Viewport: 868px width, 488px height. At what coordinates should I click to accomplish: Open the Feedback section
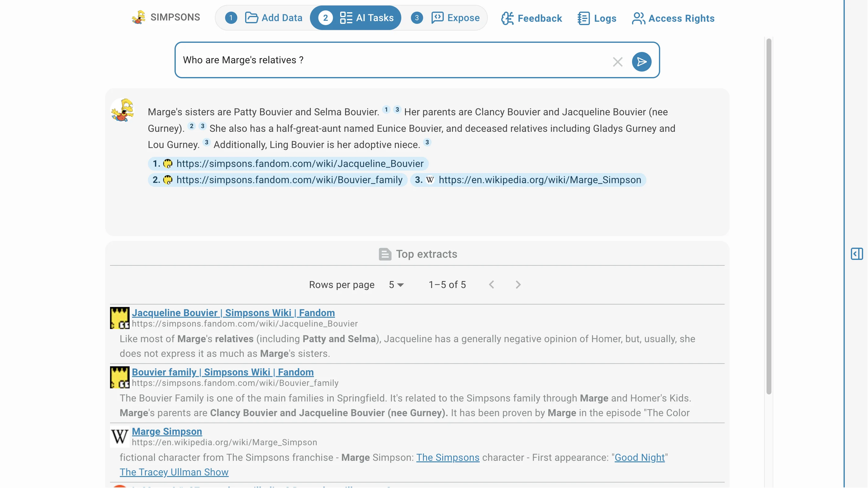tap(531, 18)
